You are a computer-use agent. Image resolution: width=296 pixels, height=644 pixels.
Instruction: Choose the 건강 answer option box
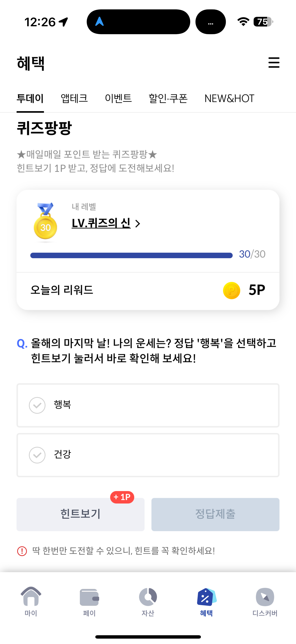tap(148, 455)
